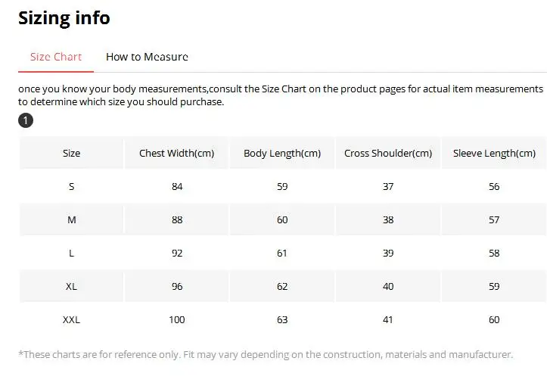Click the number 1 circle badge

[26, 120]
